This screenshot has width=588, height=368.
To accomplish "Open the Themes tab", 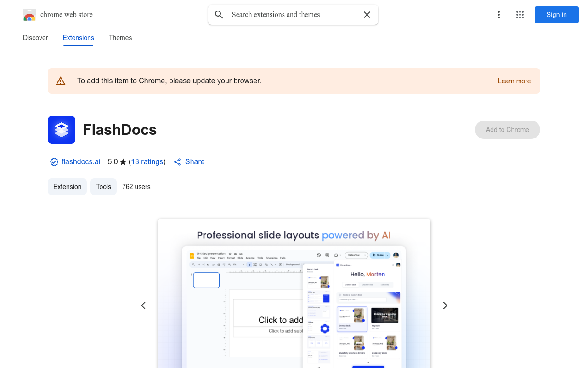I will [x=120, y=38].
